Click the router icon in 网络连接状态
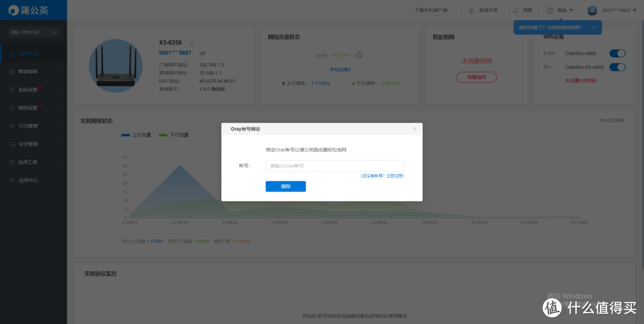The image size is (644, 324). [323, 54]
